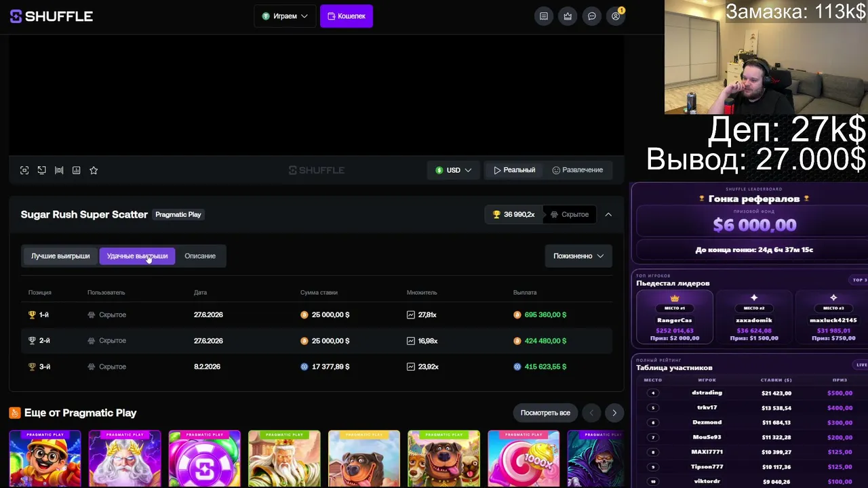The image size is (868, 488).
Task: Open the chat bubble icon
Action: click(x=592, y=16)
